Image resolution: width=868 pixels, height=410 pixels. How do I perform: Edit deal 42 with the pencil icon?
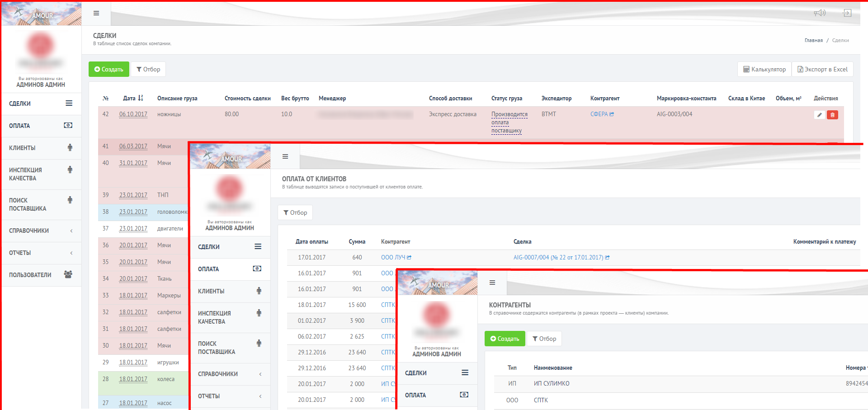pos(819,115)
